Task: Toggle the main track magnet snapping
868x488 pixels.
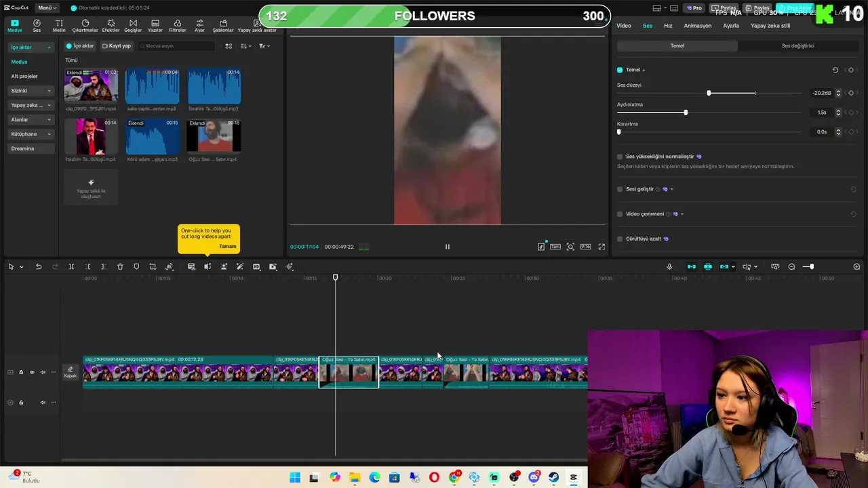Action: tap(692, 266)
